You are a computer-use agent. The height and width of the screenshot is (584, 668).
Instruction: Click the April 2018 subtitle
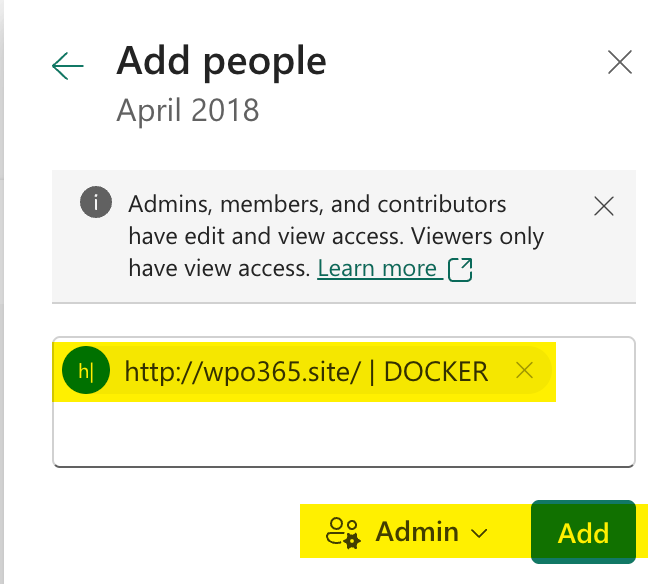point(188,109)
